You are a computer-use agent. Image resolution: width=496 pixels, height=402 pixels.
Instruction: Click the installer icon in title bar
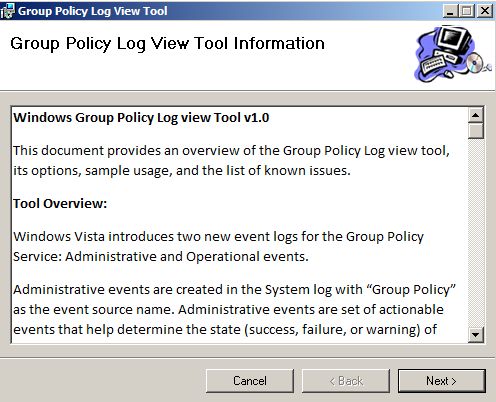7,11
